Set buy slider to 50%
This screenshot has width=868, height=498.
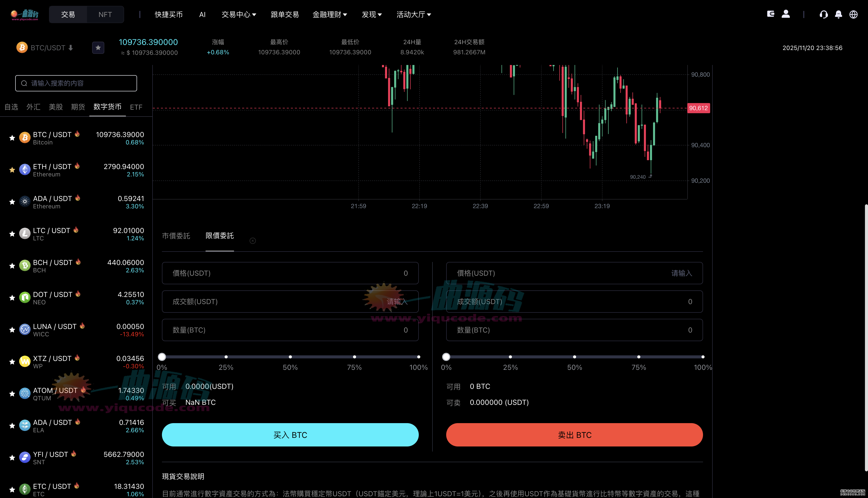290,356
